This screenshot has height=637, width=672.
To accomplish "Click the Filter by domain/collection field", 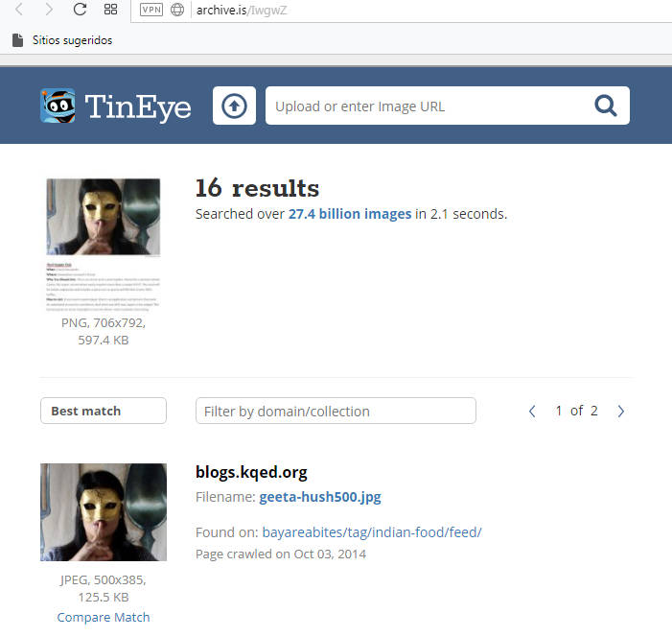I will coord(336,411).
